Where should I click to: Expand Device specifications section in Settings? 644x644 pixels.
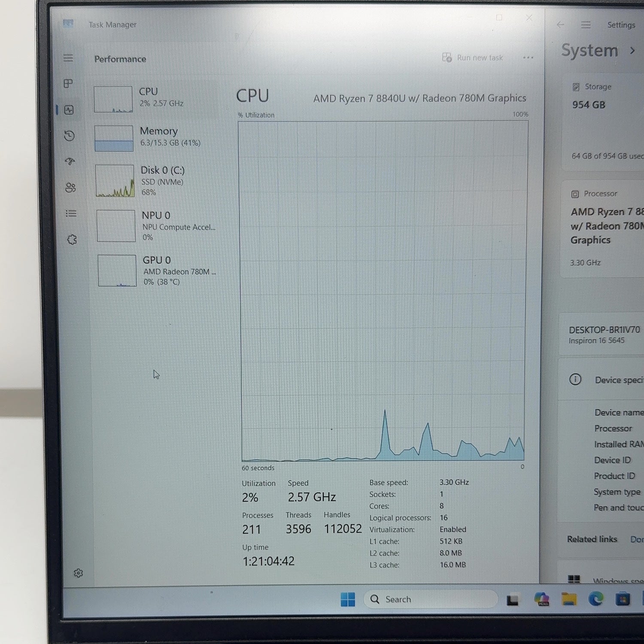tap(601, 380)
